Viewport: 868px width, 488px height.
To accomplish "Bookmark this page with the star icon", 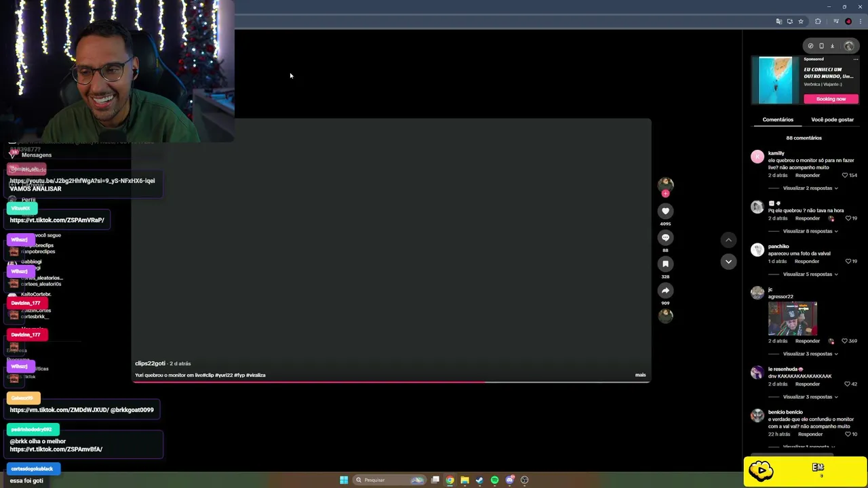I will click(x=801, y=22).
